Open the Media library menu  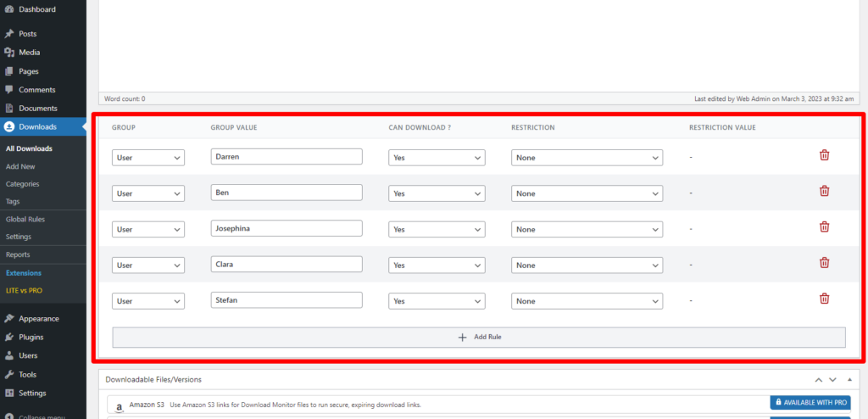[x=29, y=53]
